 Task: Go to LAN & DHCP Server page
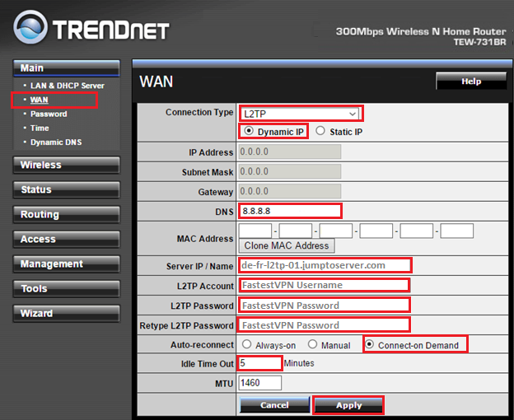(x=68, y=86)
